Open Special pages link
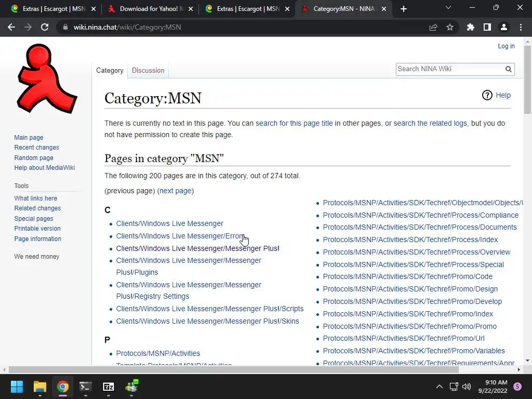Viewport: 532px width, 399px height. [34, 219]
